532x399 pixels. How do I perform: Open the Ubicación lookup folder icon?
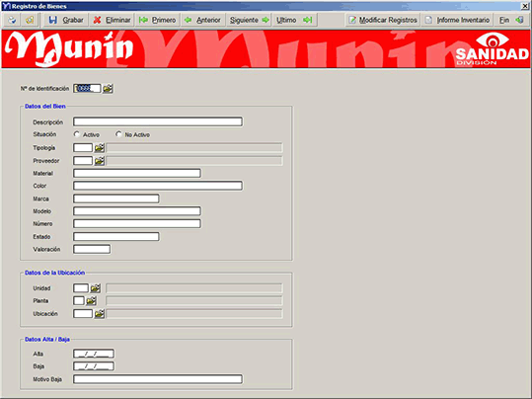[x=100, y=314]
